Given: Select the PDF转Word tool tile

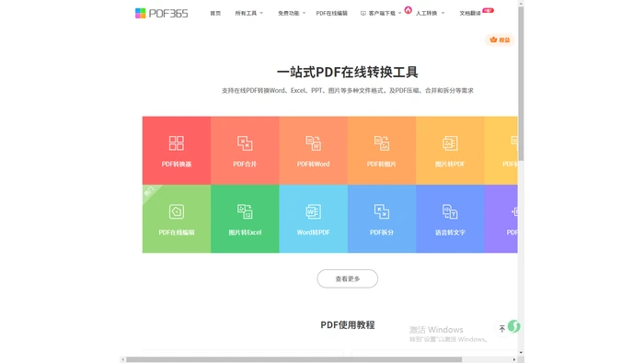Looking at the screenshot, I should 314,151.
